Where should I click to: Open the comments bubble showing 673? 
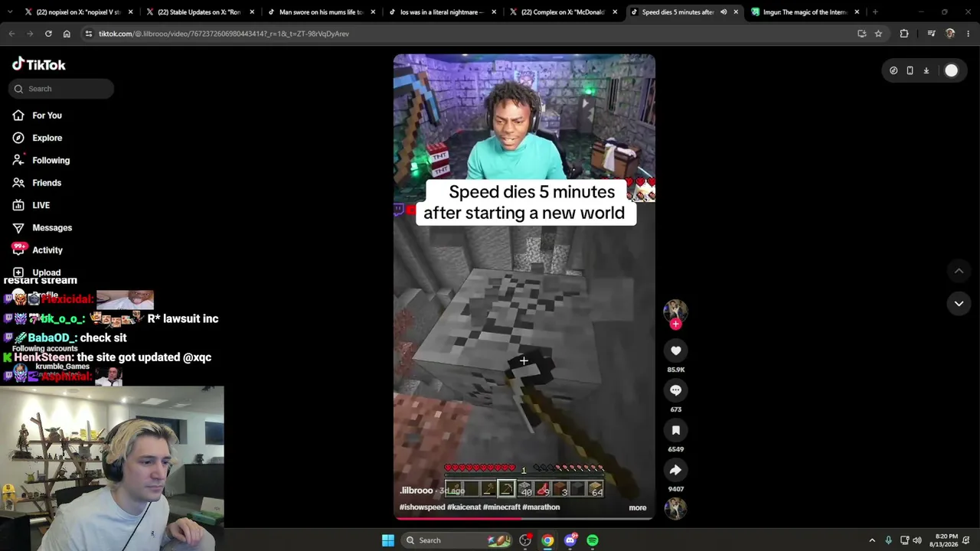pyautogui.click(x=675, y=390)
